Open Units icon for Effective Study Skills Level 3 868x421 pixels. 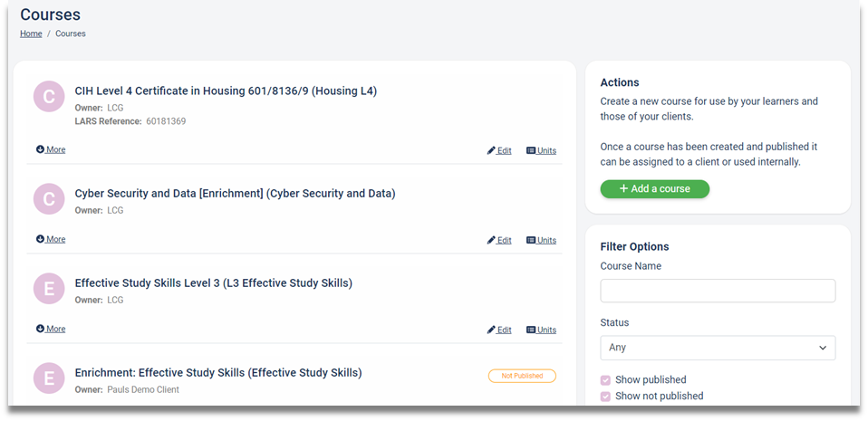531,330
